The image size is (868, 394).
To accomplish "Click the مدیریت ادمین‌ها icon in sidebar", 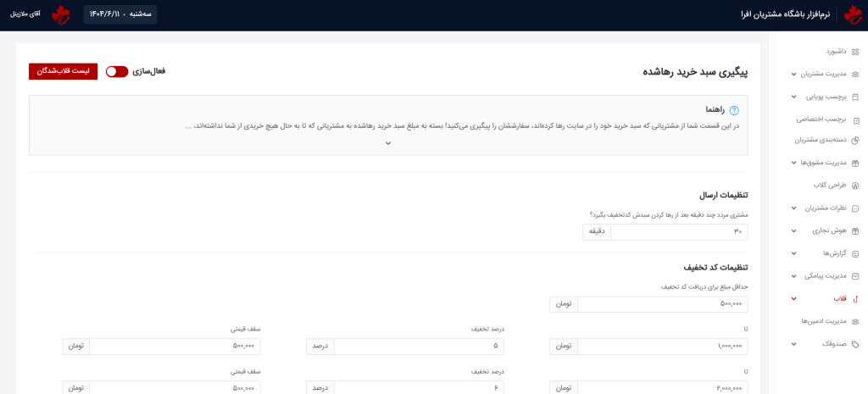I will (x=854, y=321).
